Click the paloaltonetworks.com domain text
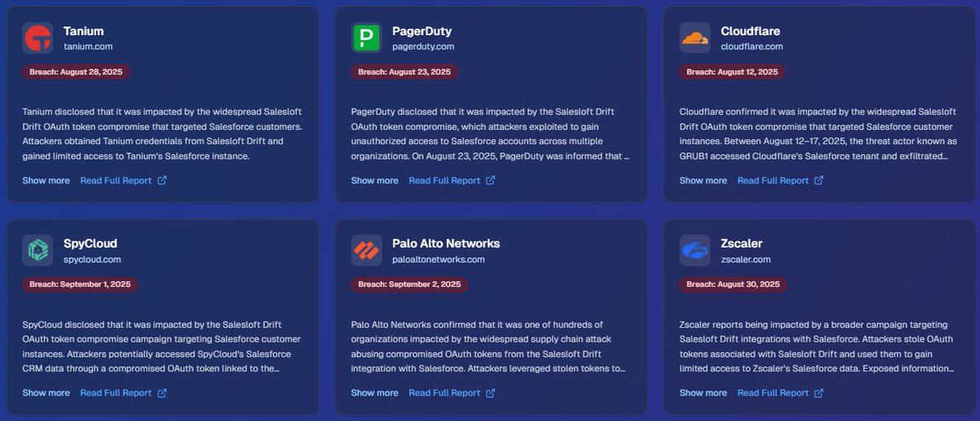This screenshot has height=421, width=980. [439, 259]
